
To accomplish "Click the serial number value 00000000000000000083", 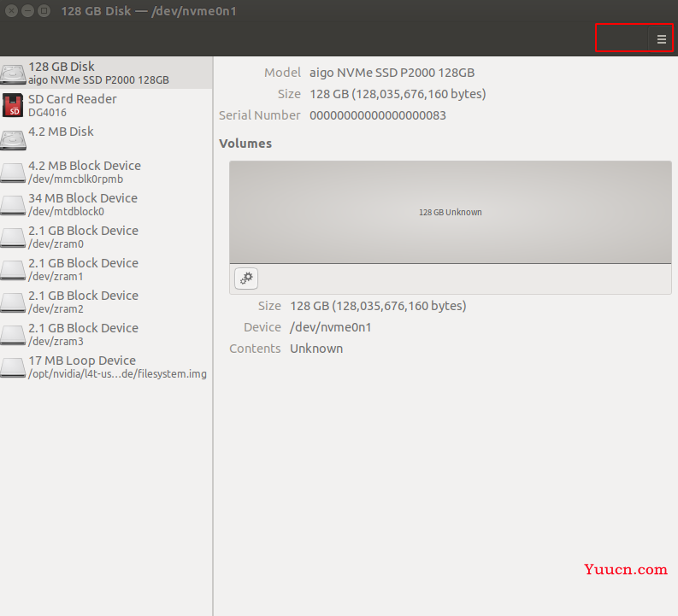I will [x=378, y=115].
